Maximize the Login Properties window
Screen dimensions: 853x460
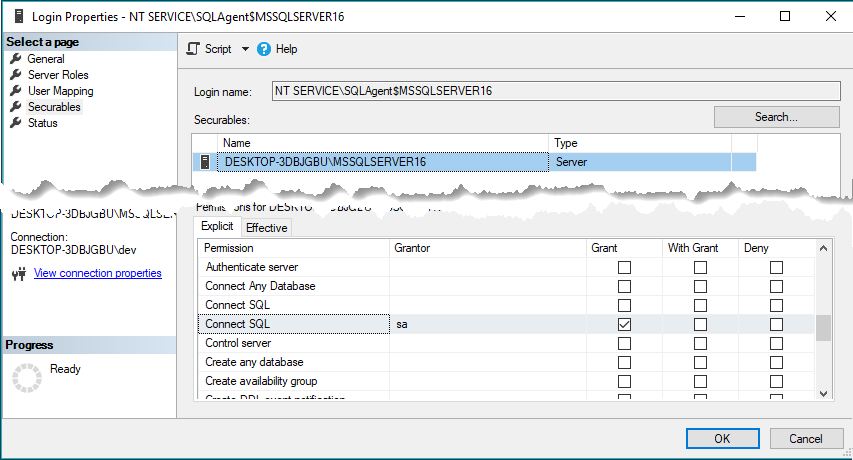coord(785,16)
